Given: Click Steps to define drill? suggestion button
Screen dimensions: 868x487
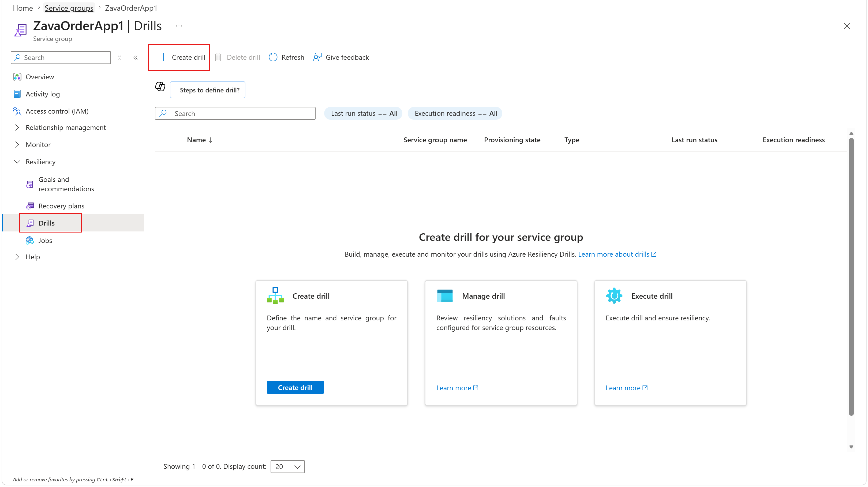Looking at the screenshot, I should coord(208,90).
